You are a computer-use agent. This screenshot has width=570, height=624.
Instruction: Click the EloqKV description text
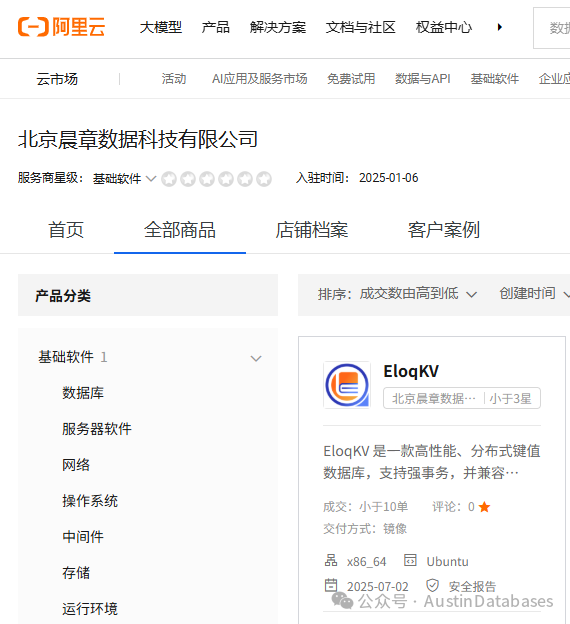pyautogui.click(x=431, y=462)
